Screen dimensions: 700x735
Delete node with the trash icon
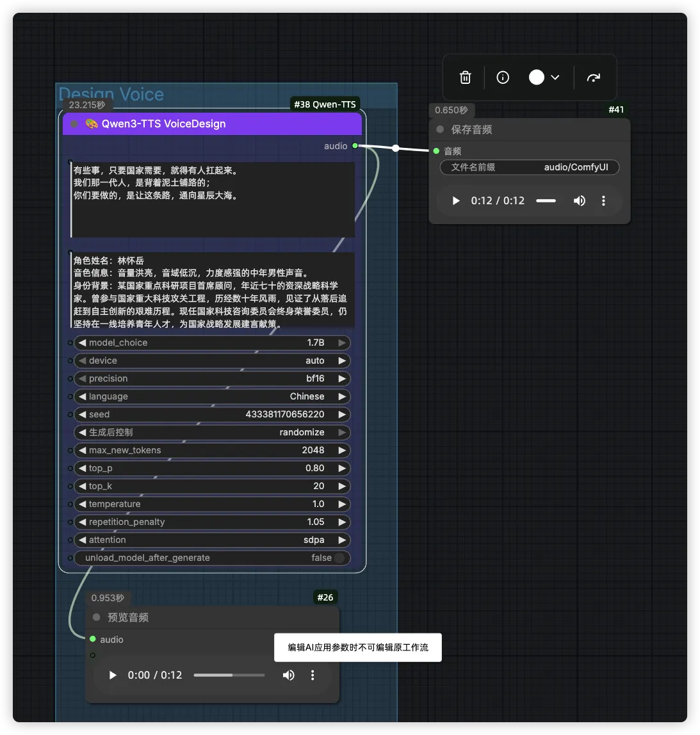(x=465, y=77)
